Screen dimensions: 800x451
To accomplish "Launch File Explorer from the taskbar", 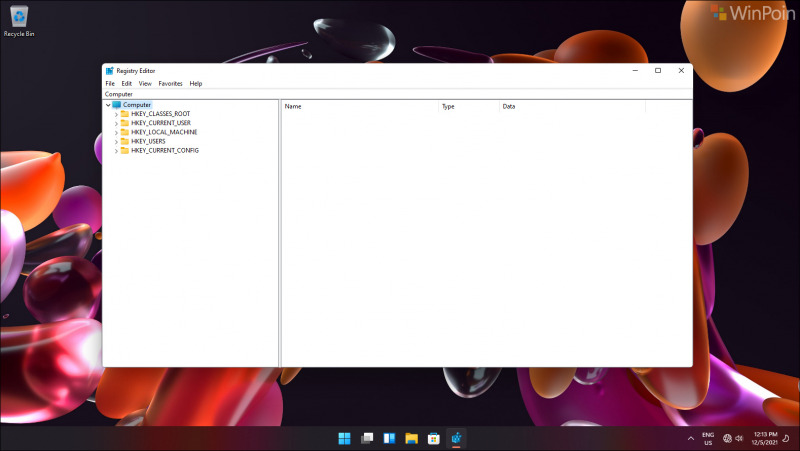I will pyautogui.click(x=411, y=438).
